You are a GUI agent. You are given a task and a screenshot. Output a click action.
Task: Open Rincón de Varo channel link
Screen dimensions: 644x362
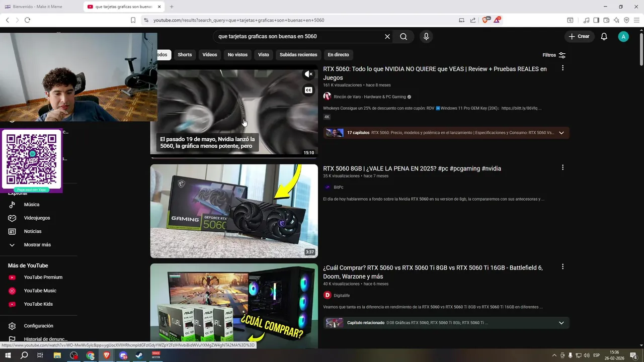coord(370,97)
